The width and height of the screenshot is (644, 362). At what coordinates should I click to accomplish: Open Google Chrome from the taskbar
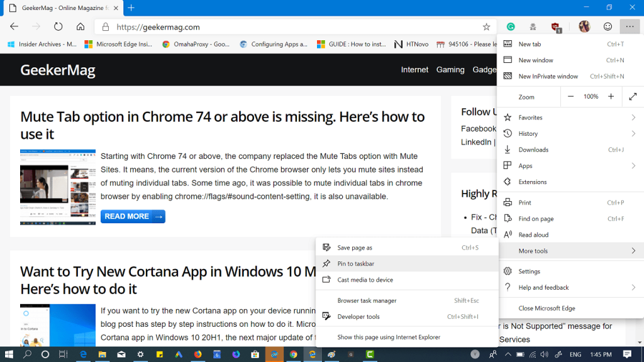(293, 354)
